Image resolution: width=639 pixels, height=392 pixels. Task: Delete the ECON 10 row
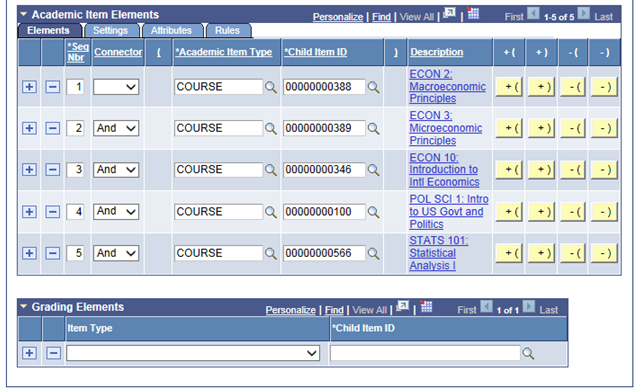click(53, 170)
